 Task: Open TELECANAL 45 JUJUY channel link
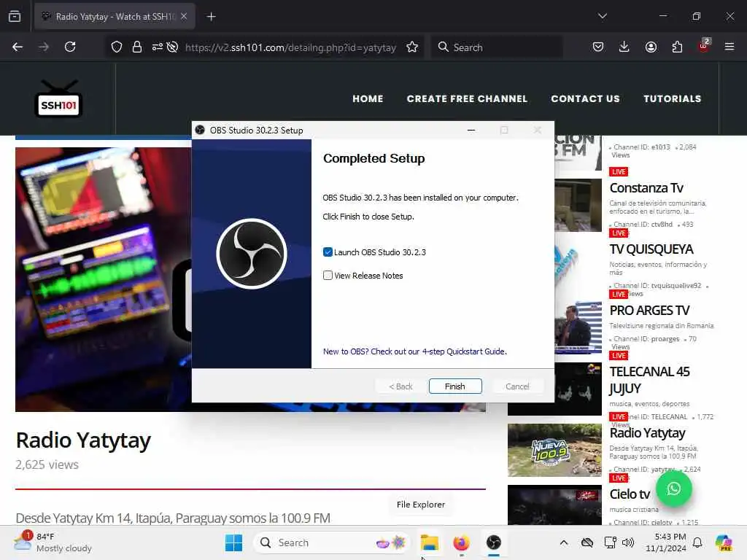click(x=649, y=380)
